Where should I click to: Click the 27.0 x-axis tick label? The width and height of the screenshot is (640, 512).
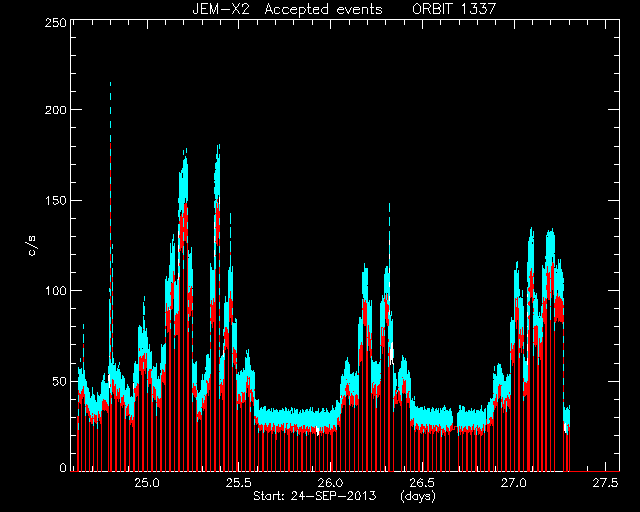(513, 483)
